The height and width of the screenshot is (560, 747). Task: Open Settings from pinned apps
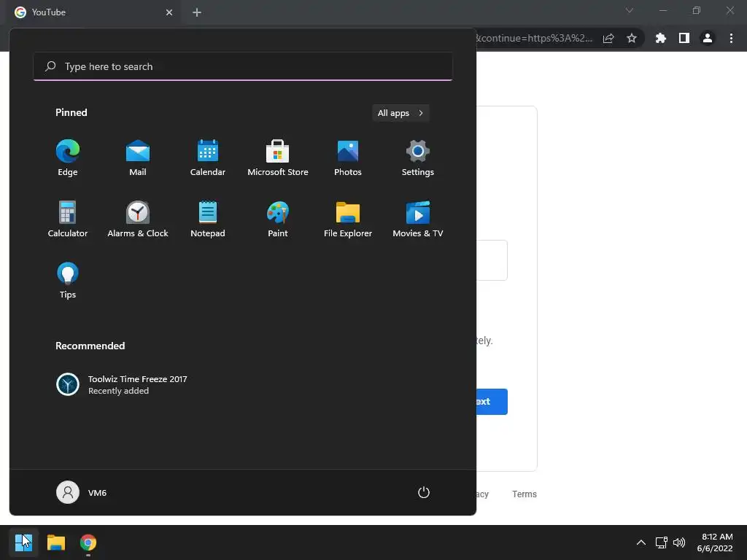418,158
